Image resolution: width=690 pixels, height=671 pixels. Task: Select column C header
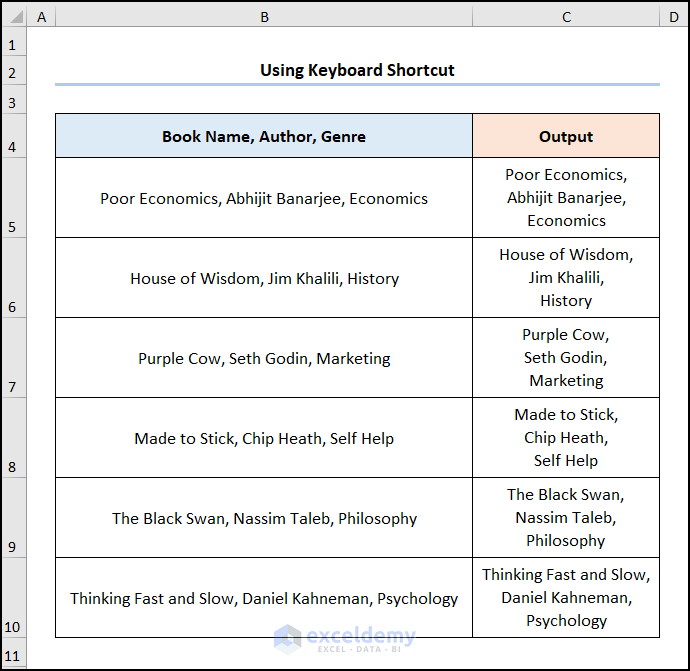tap(566, 17)
